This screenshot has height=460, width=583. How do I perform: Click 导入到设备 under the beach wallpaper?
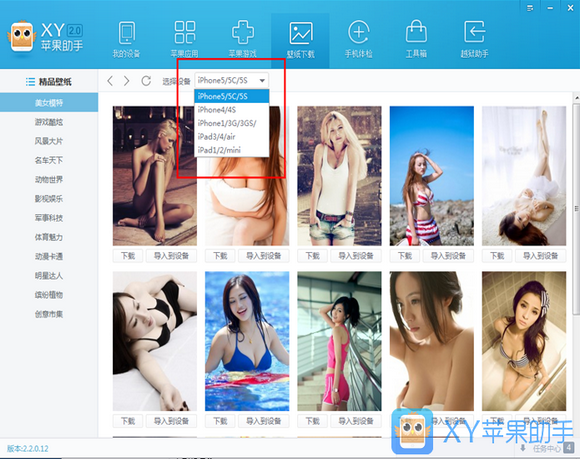[x=448, y=256]
